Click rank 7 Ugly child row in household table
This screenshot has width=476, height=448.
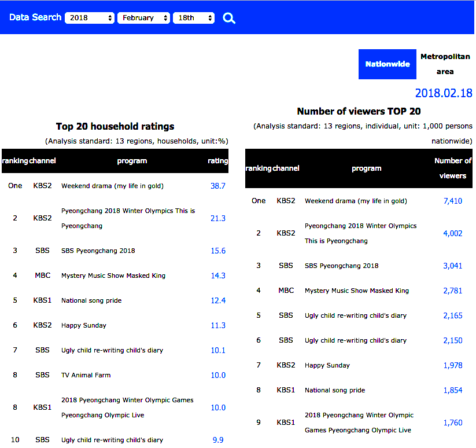point(112,351)
